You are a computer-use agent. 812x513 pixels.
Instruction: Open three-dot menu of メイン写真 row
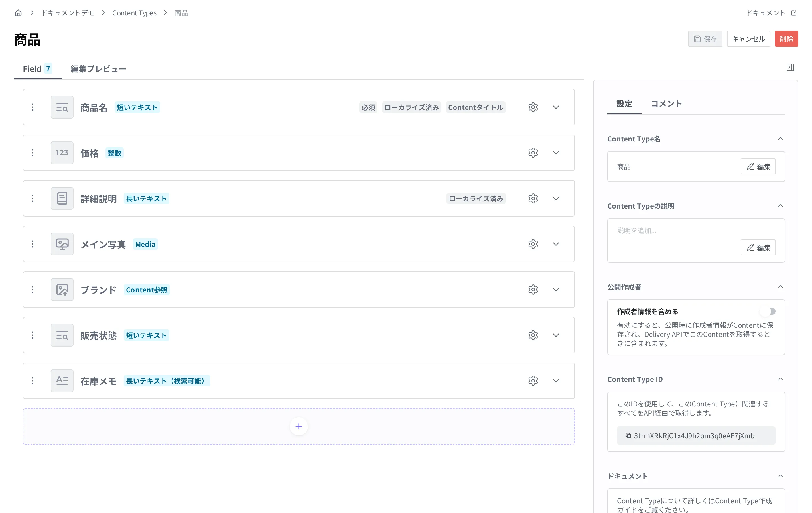tap(33, 244)
